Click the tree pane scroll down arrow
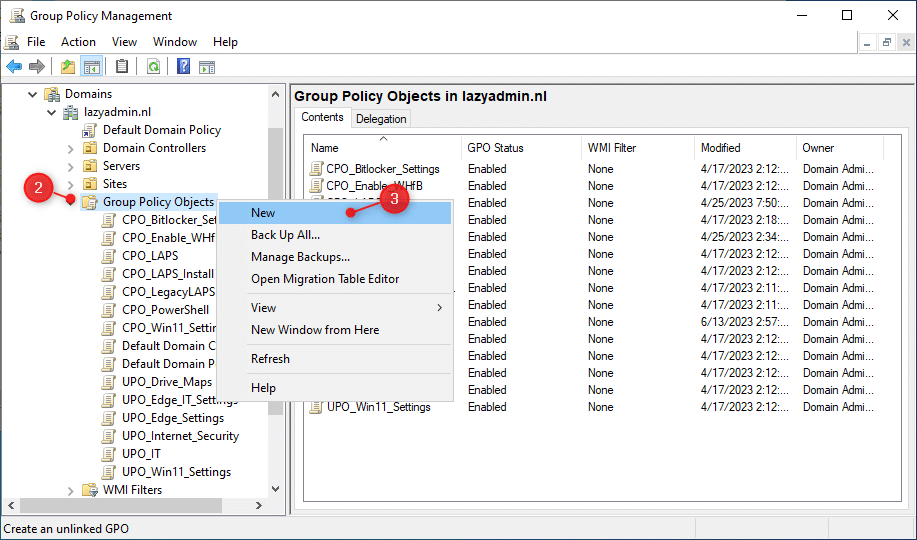 (x=275, y=489)
